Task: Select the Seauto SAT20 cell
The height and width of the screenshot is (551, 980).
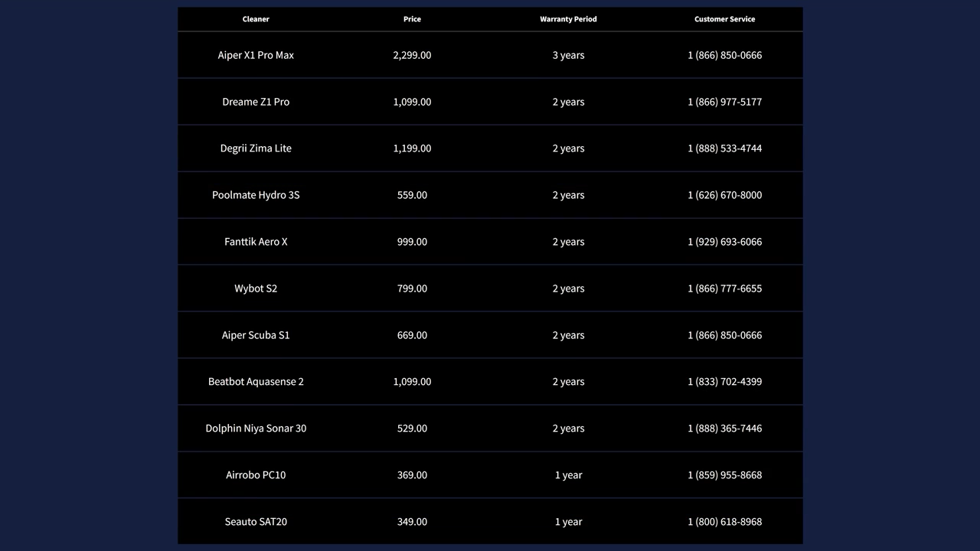Action: click(x=256, y=522)
